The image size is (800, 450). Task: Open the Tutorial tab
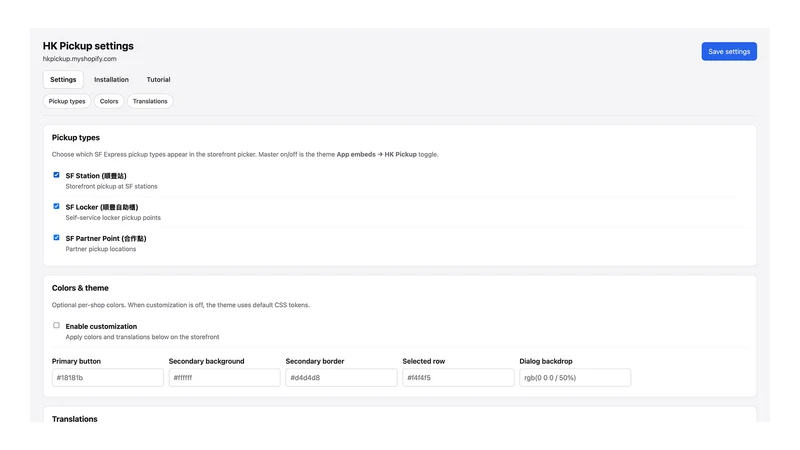pyautogui.click(x=158, y=80)
